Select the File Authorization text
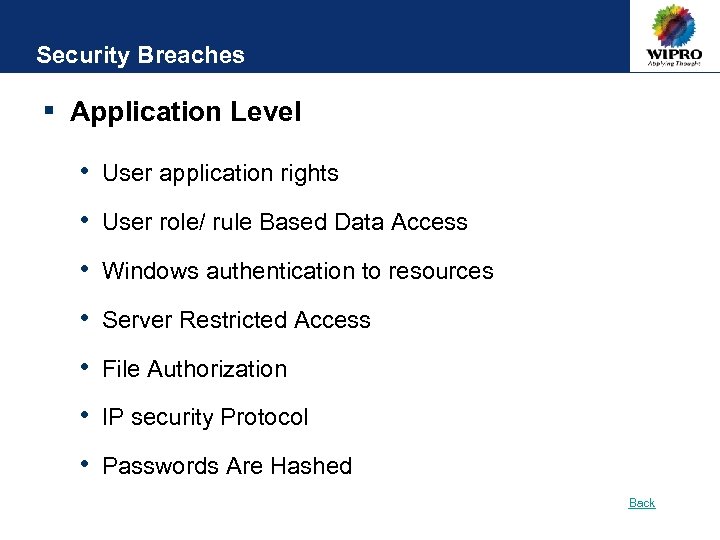Image resolution: width=720 pixels, height=540 pixels. click(x=194, y=369)
